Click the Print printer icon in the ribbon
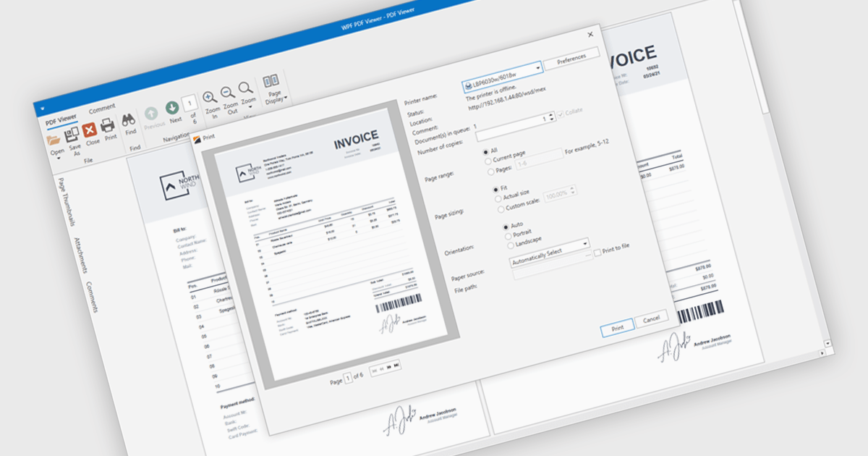This screenshot has height=456, width=868. (107, 124)
